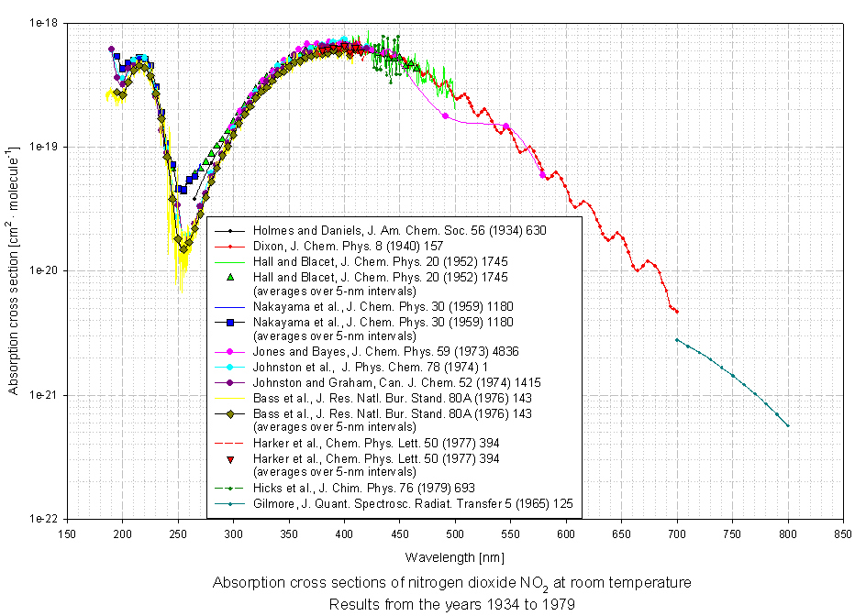Viewport: 866px width, 616px height.
Task: Select the magenta circle Jones and Bayes marker
Action: coord(230,352)
